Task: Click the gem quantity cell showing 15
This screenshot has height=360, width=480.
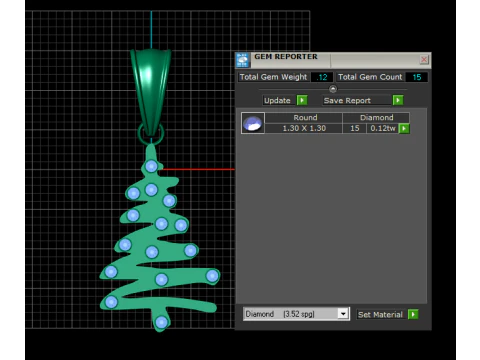Action: coord(355,128)
